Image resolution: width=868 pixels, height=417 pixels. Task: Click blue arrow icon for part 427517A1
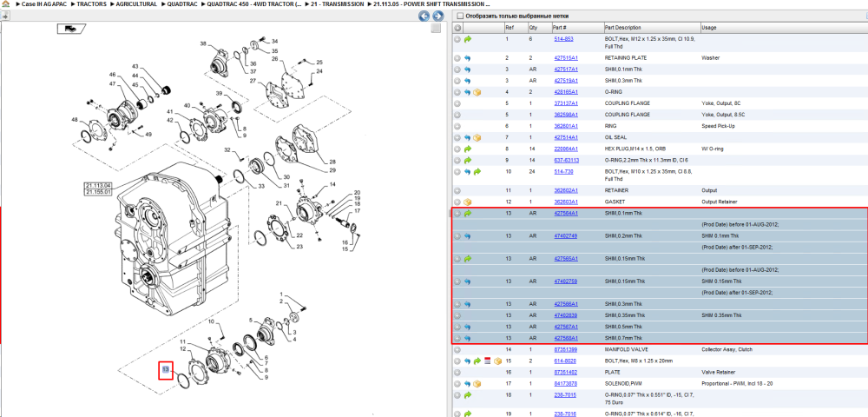tap(468, 69)
